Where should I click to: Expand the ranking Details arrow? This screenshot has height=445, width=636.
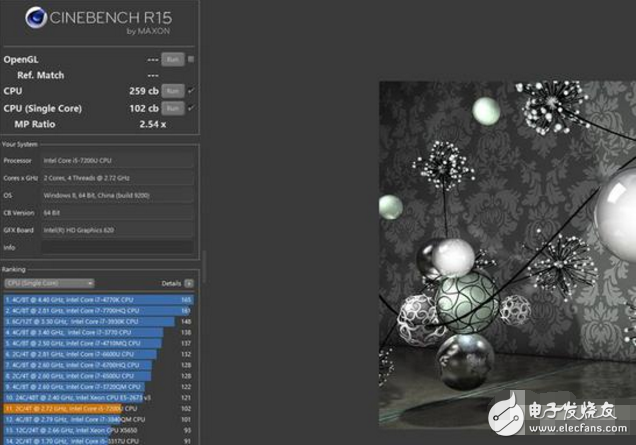coord(188,283)
